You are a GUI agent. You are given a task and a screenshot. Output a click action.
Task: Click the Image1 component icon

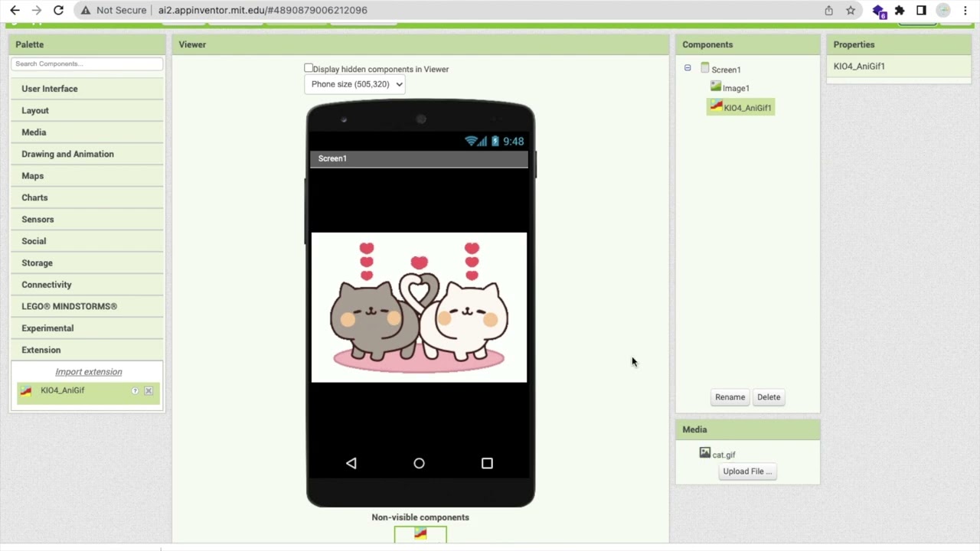tap(716, 86)
